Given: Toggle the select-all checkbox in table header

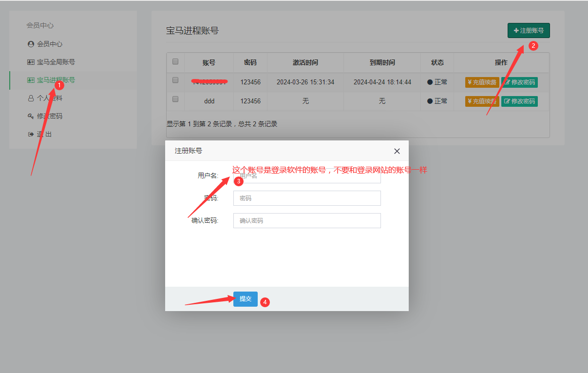Looking at the screenshot, I should point(175,61).
